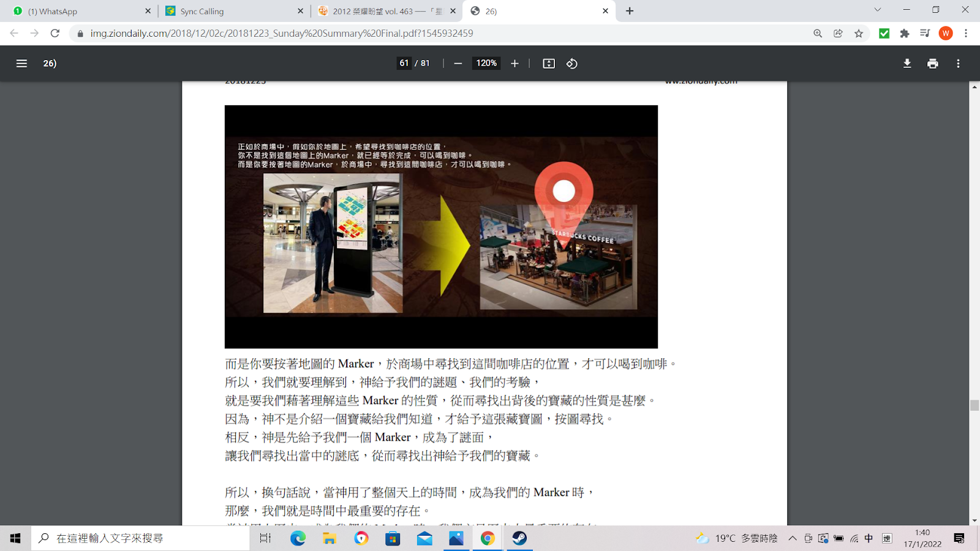Viewport: 980px width, 551px height.
Task: Select the active 26) tab
Action: (x=538, y=11)
